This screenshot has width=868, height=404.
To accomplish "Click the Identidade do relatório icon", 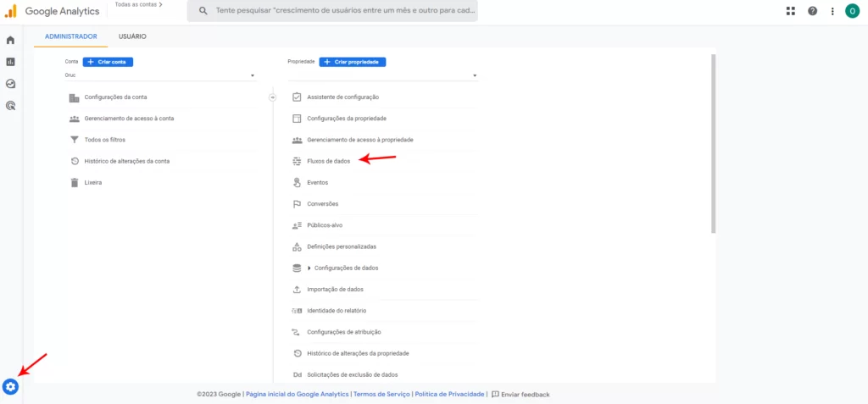I will pos(297,311).
